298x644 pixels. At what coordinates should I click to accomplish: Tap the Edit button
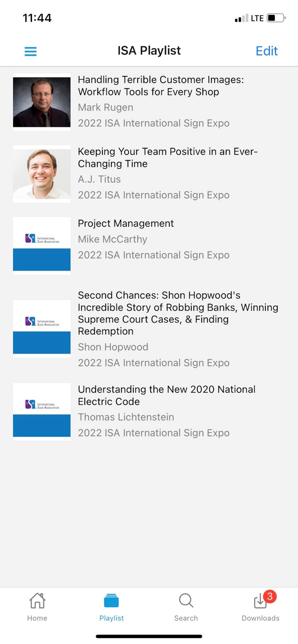(266, 51)
